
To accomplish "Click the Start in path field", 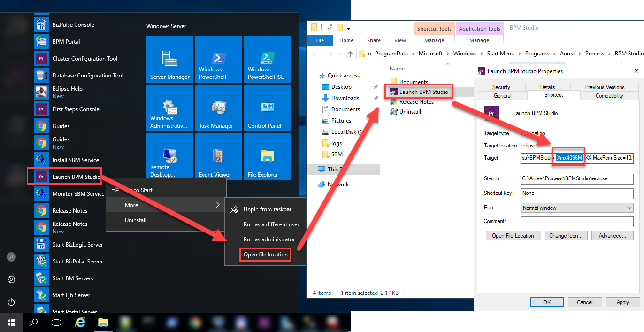I will (x=577, y=178).
